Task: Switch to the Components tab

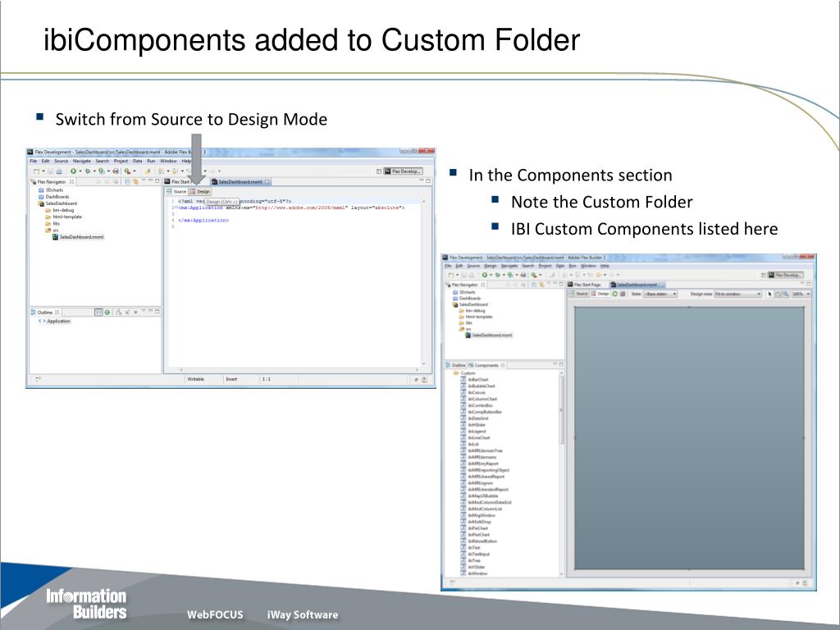Action: pyautogui.click(x=487, y=365)
